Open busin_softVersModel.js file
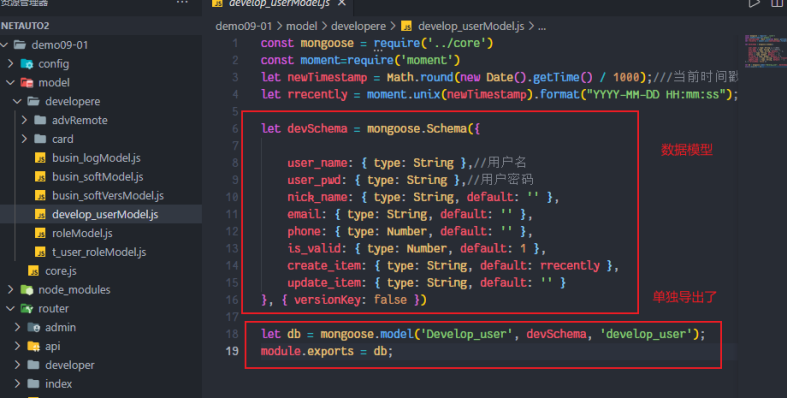 (x=108, y=196)
